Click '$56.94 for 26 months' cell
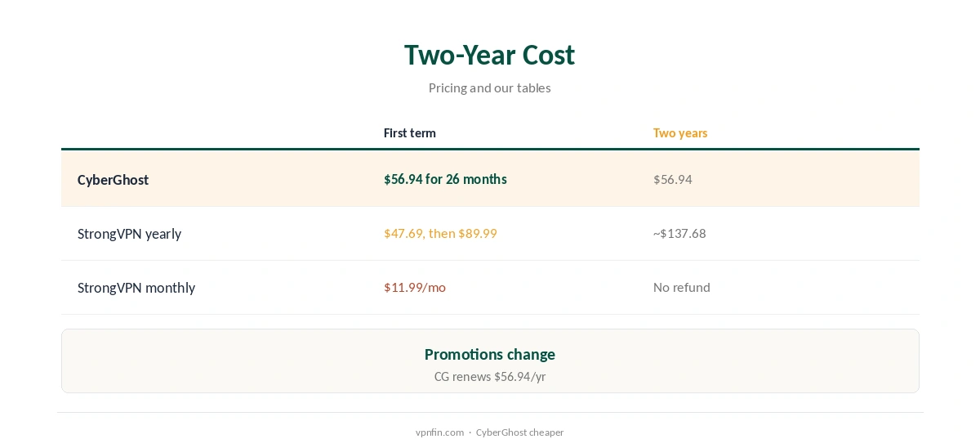980x448 pixels. coord(445,179)
